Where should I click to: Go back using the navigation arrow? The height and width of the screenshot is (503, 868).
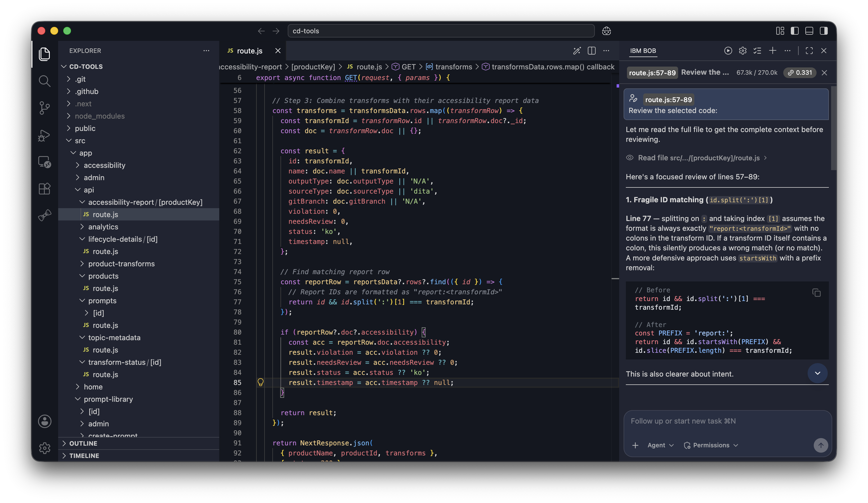coord(261,31)
